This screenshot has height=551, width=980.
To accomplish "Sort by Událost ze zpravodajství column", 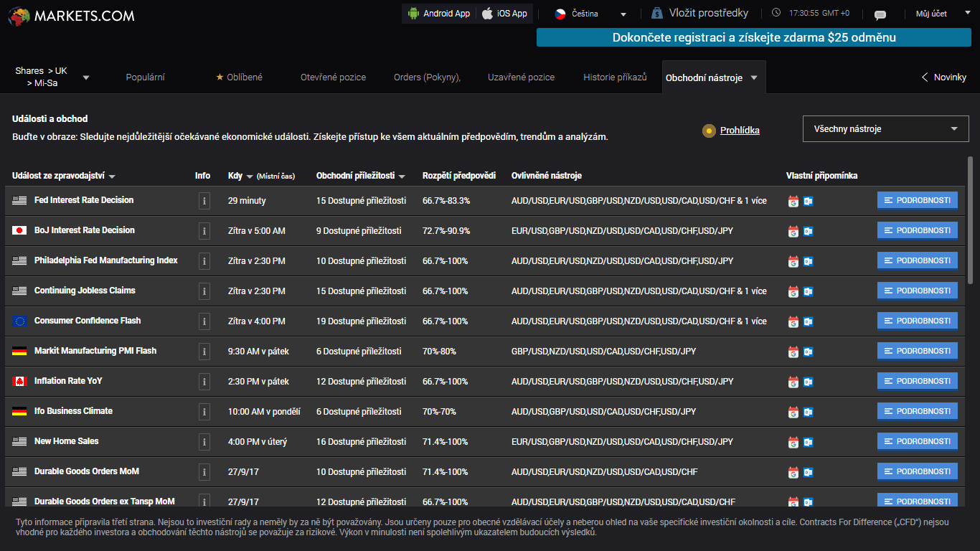I will (64, 176).
